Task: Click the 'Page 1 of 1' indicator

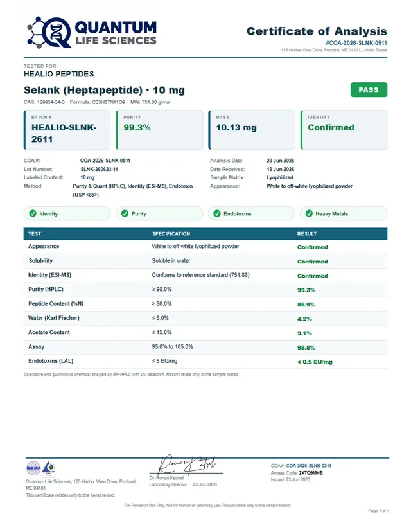Action: point(378,511)
